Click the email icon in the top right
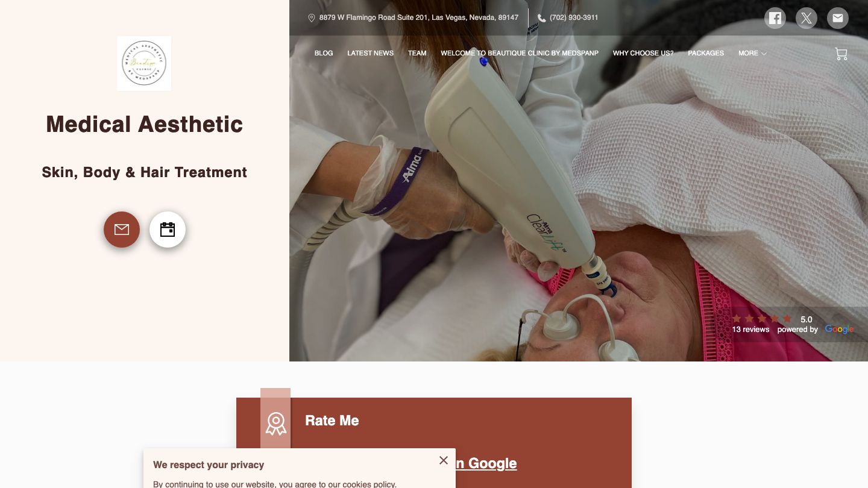The height and width of the screenshot is (488, 868). pyautogui.click(x=838, y=18)
